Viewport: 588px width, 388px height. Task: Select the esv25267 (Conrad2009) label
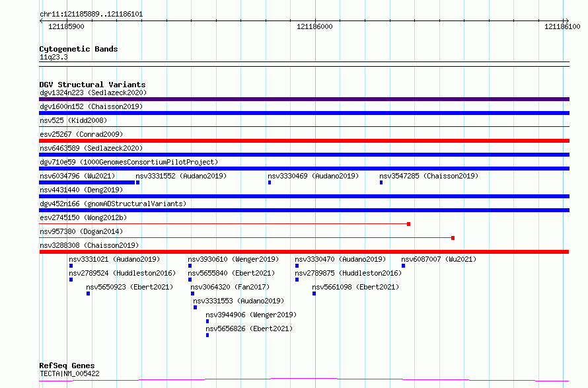[x=81, y=134]
